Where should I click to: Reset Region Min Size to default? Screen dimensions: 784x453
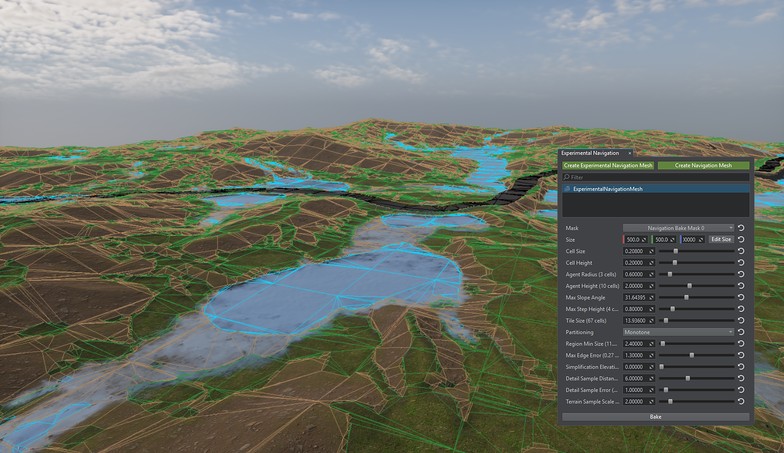(x=741, y=344)
